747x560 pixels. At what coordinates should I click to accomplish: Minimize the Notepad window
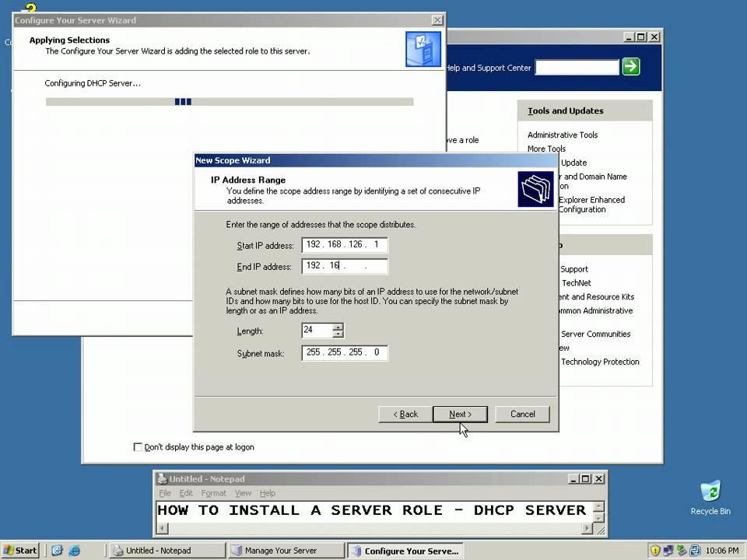pos(574,478)
